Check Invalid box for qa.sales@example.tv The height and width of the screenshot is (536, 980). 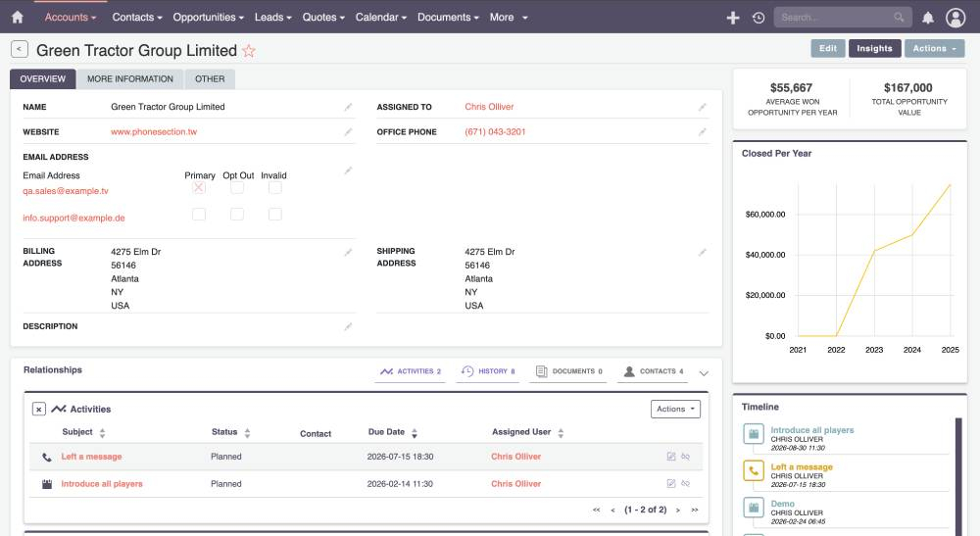point(275,187)
